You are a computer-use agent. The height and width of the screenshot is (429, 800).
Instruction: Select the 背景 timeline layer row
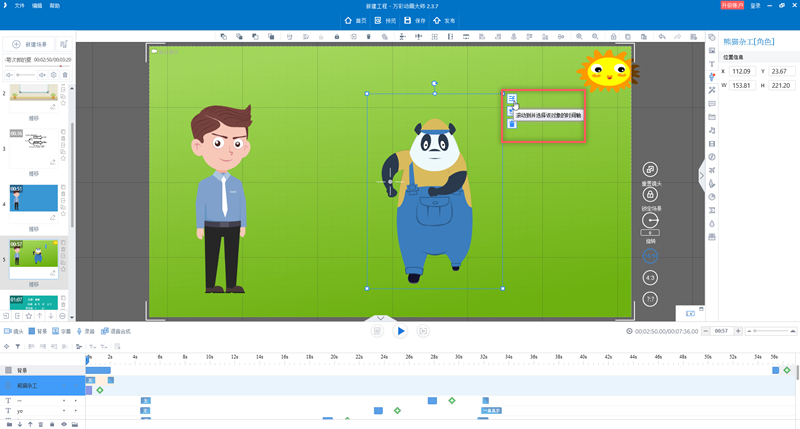42,370
